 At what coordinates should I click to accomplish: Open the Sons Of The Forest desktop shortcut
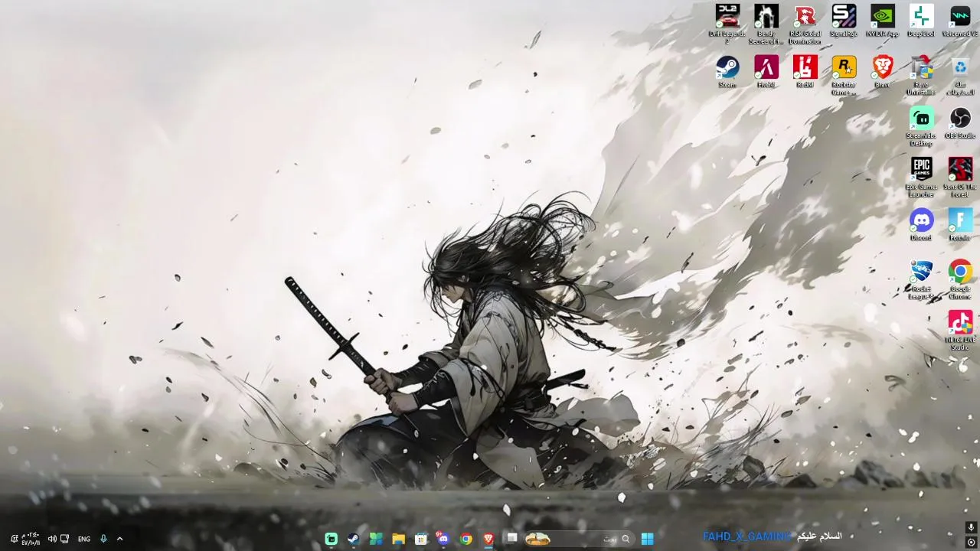960,178
